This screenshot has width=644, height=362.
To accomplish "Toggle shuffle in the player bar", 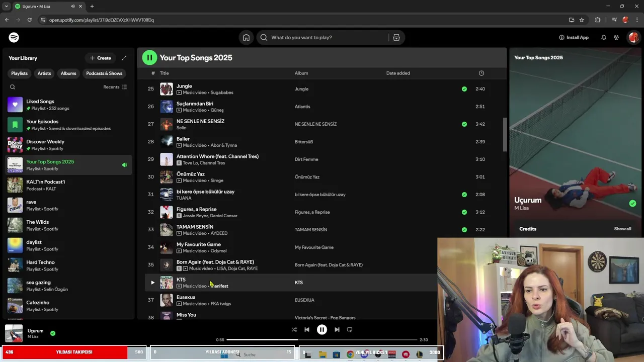I will (x=294, y=329).
